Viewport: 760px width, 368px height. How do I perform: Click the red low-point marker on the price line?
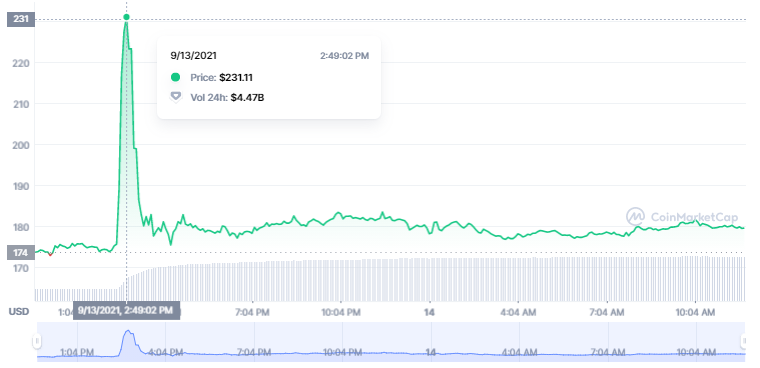pyautogui.click(x=50, y=254)
